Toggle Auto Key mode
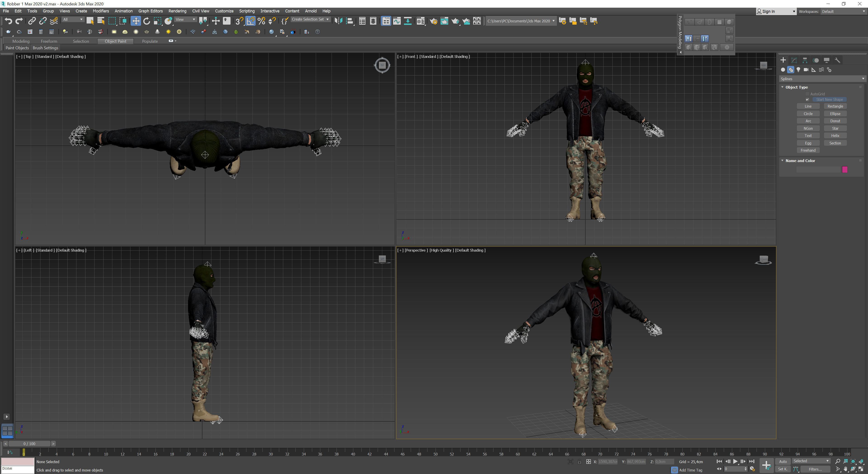Viewport: 868px width, 474px height. coord(783,461)
